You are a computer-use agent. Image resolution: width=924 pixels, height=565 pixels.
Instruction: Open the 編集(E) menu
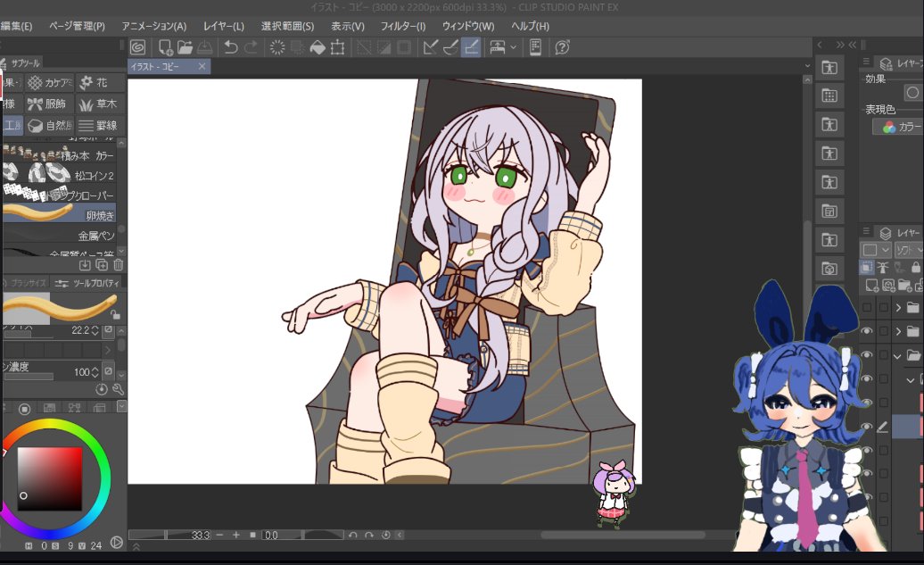coord(16,26)
